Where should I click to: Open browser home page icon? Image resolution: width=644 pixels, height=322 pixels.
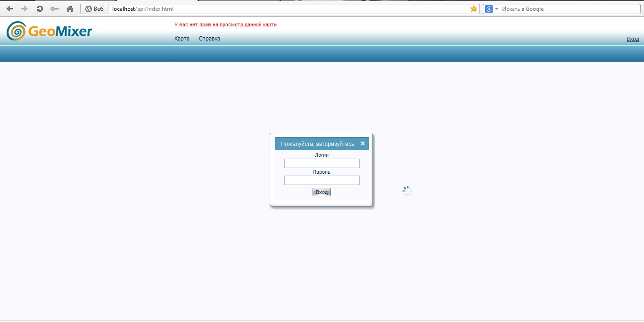70,8
